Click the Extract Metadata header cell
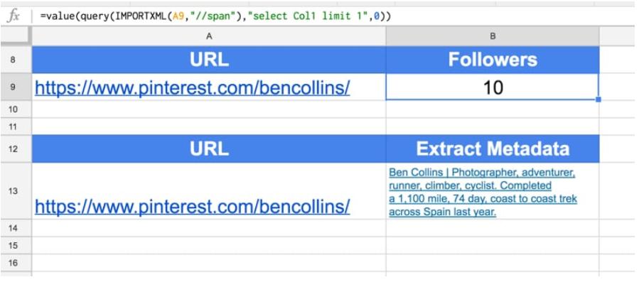The height and width of the screenshot is (287, 644). (492, 148)
